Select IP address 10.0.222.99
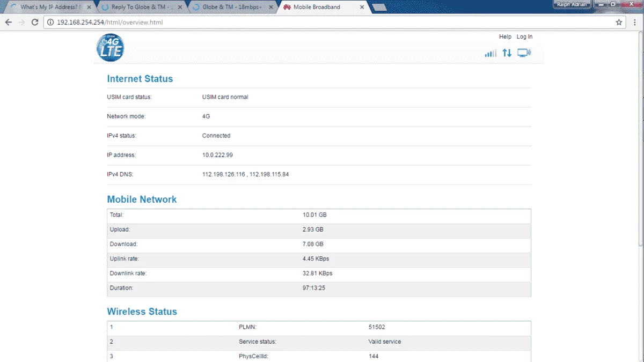Screen dimensions: 644x362 [217, 155]
